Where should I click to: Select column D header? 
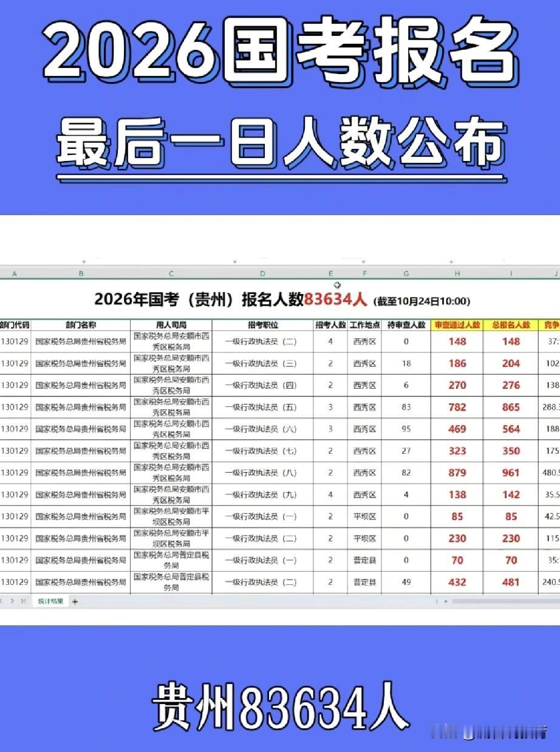263,274
